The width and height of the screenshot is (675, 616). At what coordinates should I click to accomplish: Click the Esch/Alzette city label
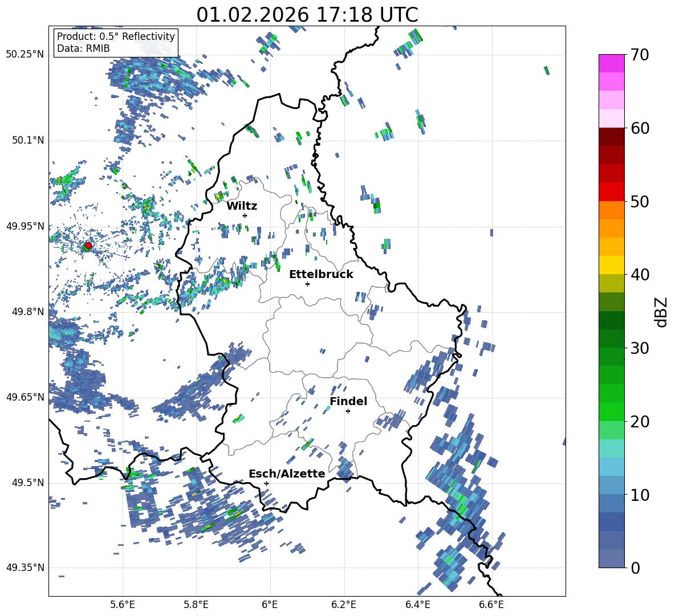tap(287, 474)
